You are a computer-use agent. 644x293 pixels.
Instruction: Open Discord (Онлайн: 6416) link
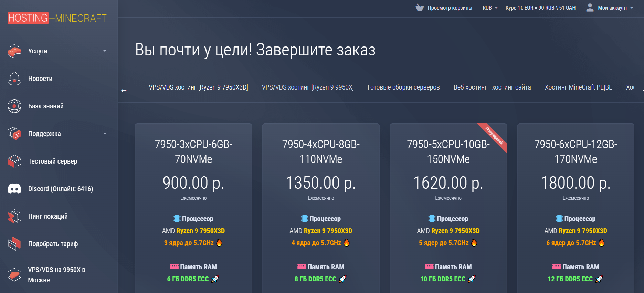61,189
